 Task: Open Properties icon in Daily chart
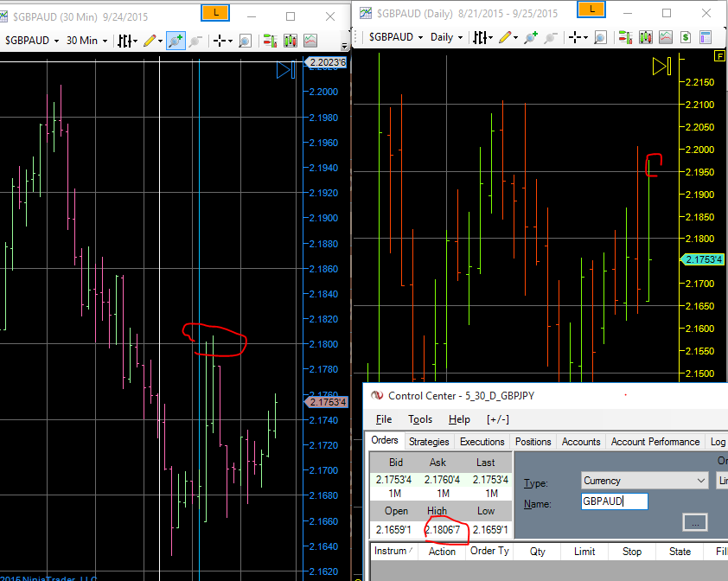click(x=706, y=37)
